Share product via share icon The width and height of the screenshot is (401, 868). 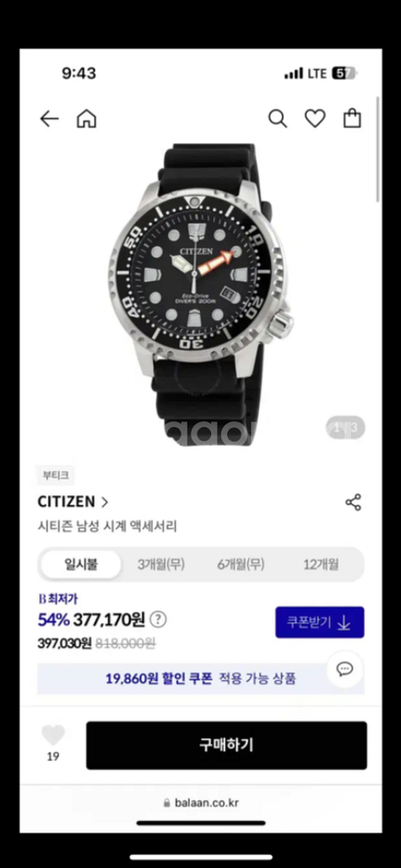(x=353, y=502)
